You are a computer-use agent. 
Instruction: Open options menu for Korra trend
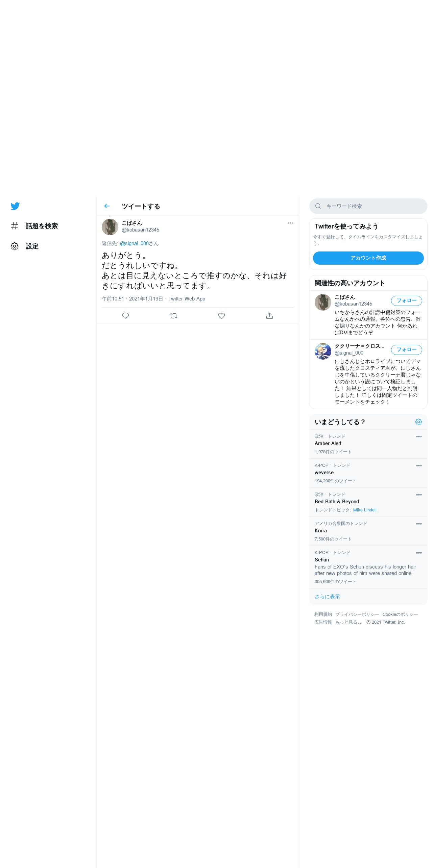419,524
